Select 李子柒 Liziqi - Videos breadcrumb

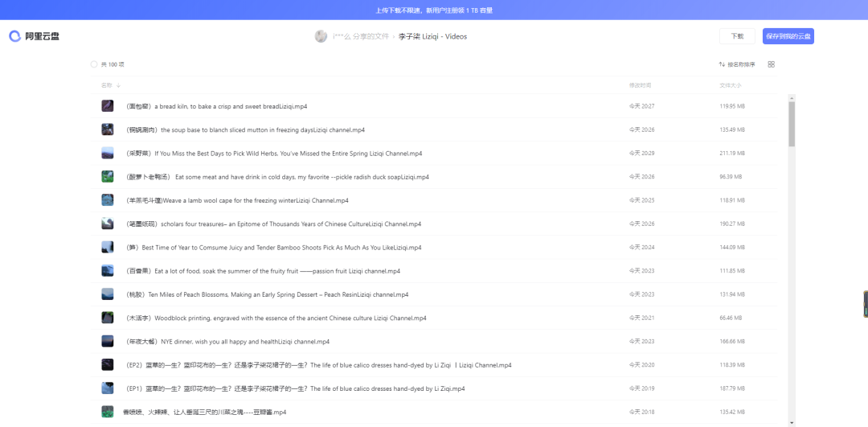tap(433, 36)
